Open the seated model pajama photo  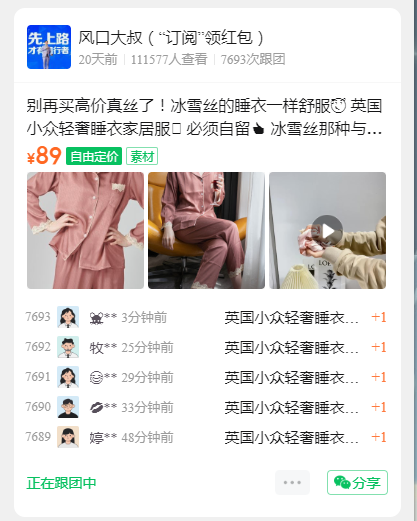206,230
